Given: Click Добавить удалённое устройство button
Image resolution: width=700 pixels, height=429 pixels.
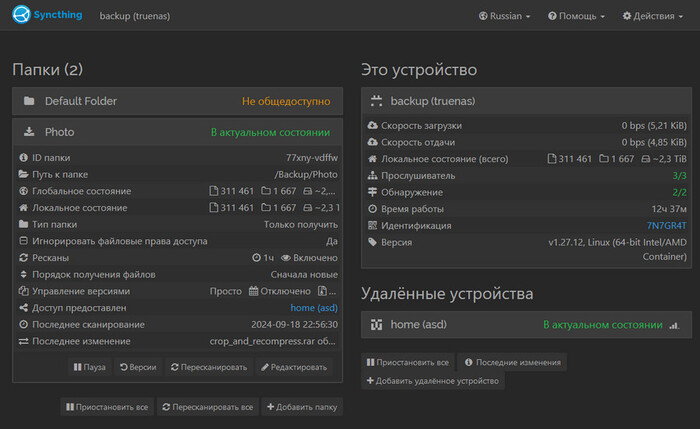Looking at the screenshot, I should tap(434, 381).
